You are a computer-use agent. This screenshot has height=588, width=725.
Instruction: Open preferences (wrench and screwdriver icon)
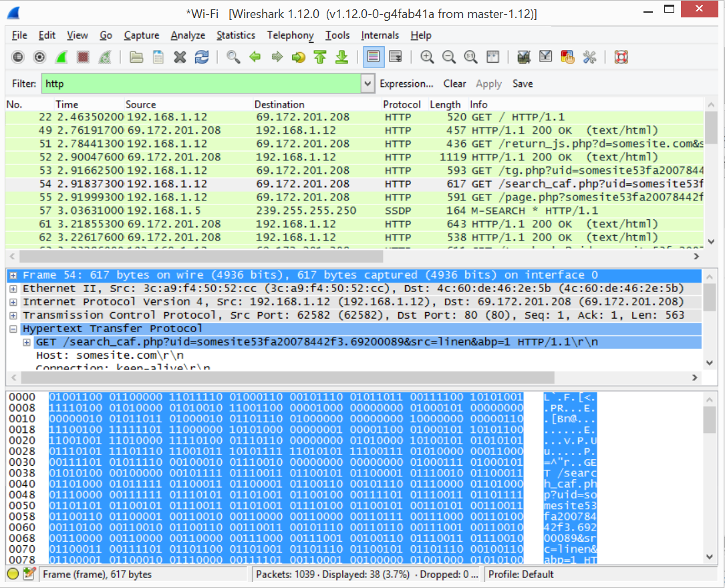(x=589, y=57)
